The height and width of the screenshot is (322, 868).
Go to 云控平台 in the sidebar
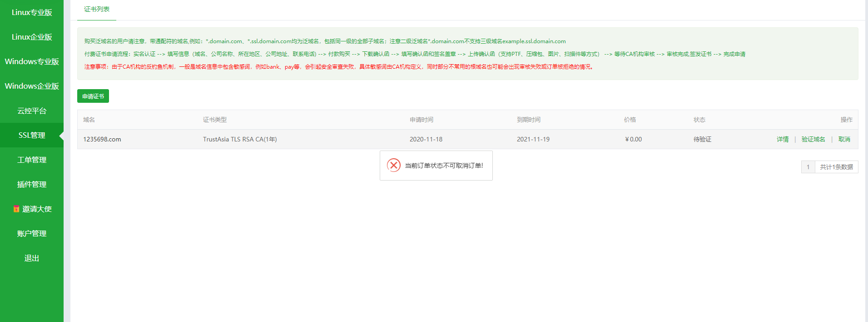(x=32, y=111)
